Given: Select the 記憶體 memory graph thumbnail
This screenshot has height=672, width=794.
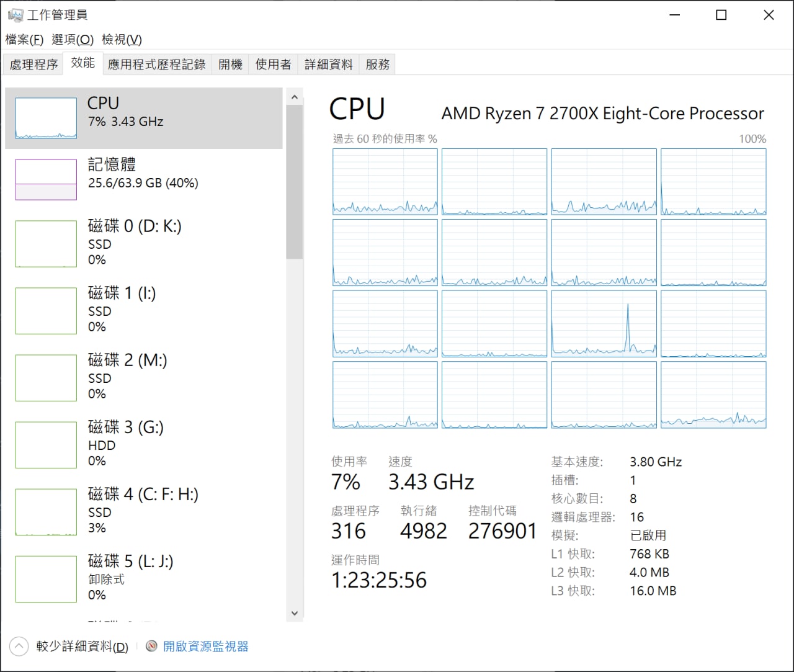Looking at the screenshot, I should coord(46,179).
